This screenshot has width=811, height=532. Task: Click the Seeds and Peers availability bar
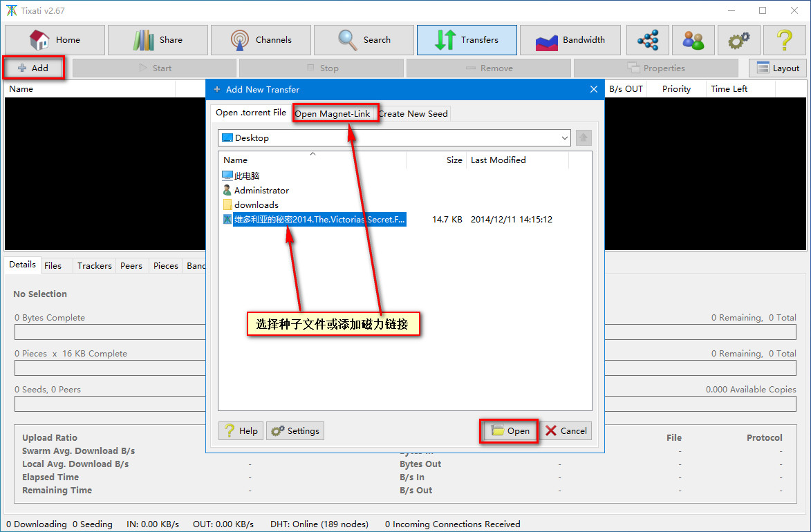405,403
